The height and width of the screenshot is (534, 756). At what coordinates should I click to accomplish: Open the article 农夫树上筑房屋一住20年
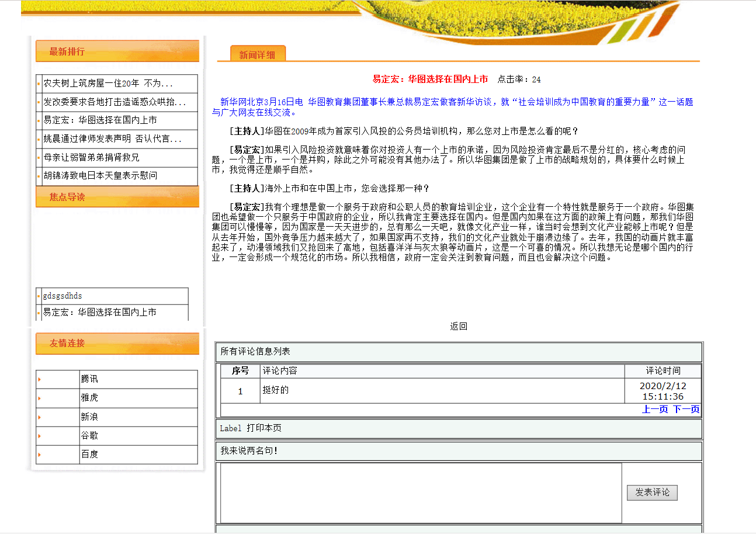108,83
